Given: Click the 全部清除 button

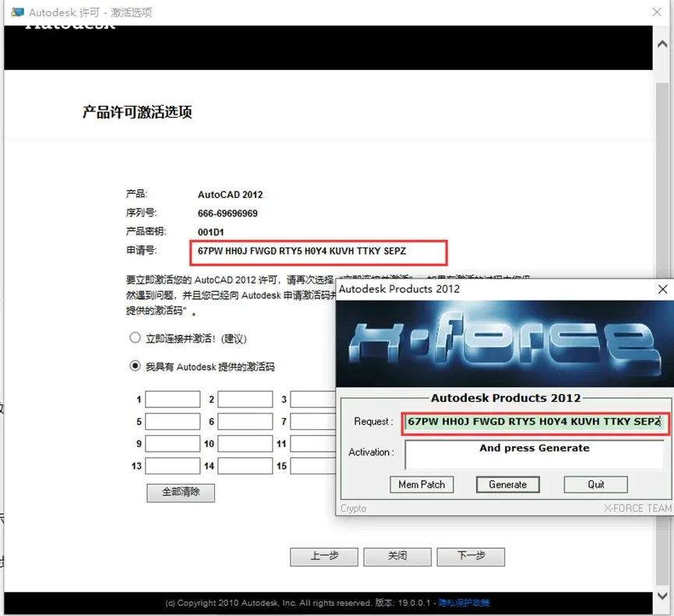Looking at the screenshot, I should pos(181,492).
